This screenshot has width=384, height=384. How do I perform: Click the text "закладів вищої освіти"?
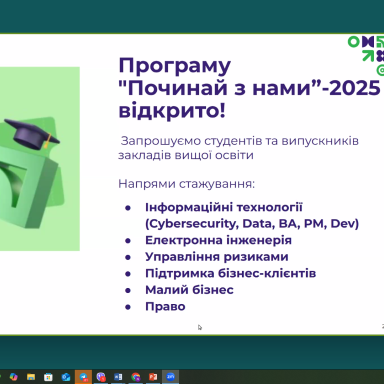pos(186,155)
